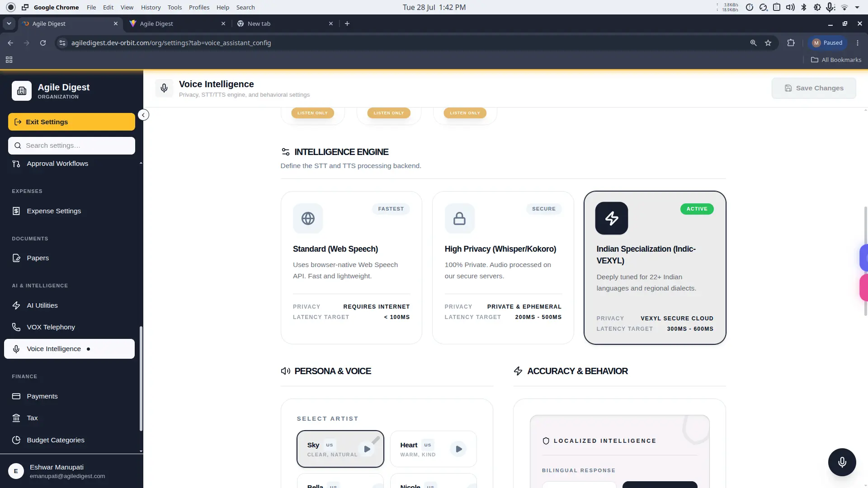The height and width of the screenshot is (488, 868).
Task: Click the Expense Settings receipt icon
Action: tap(16, 211)
